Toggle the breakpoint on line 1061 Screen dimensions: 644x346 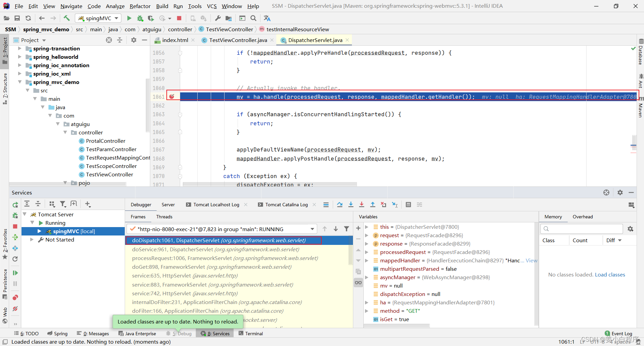172,97
